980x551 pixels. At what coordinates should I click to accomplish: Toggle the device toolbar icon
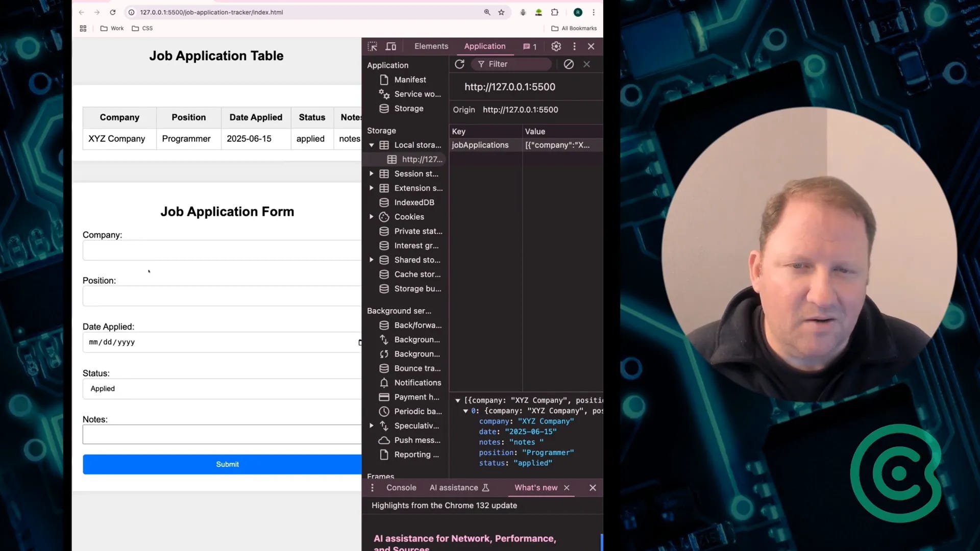point(391,46)
